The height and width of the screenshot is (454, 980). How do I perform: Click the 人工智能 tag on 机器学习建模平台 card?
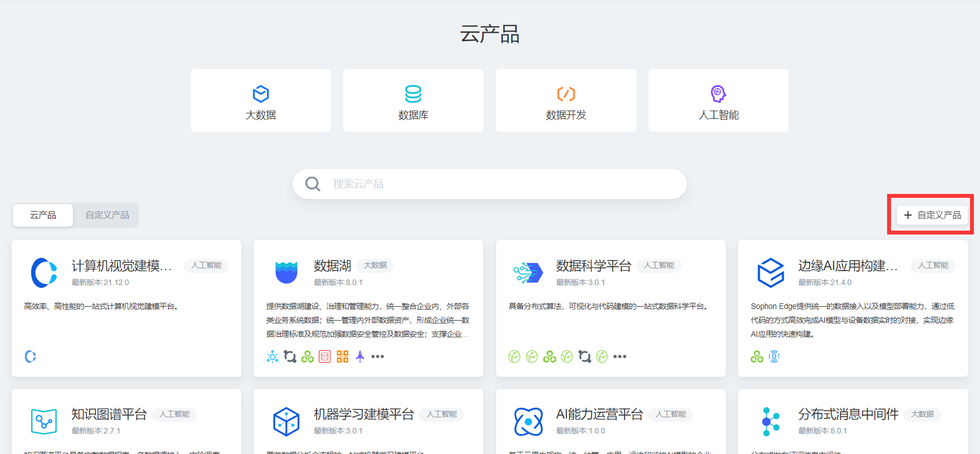[x=442, y=414]
